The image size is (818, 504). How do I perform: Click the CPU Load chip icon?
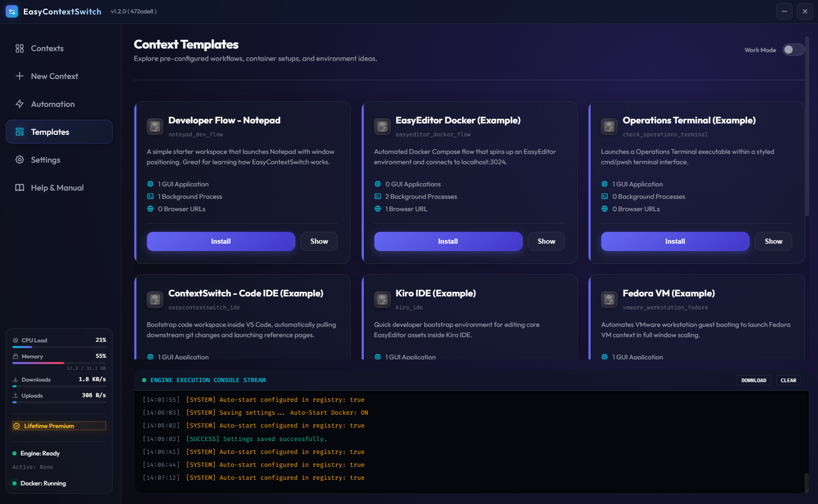pos(16,340)
